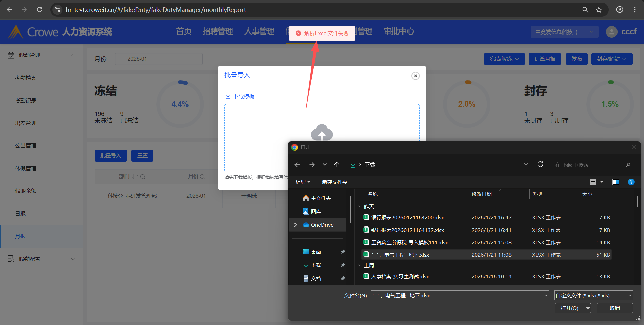Collapse the 昨天 file group
The width and height of the screenshot is (644, 325).
click(x=360, y=207)
